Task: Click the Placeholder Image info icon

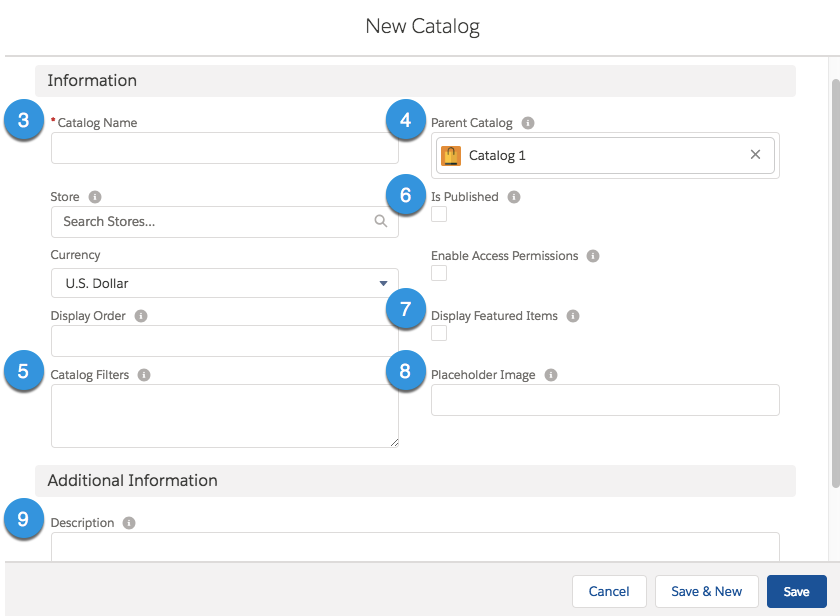Action: (x=551, y=375)
